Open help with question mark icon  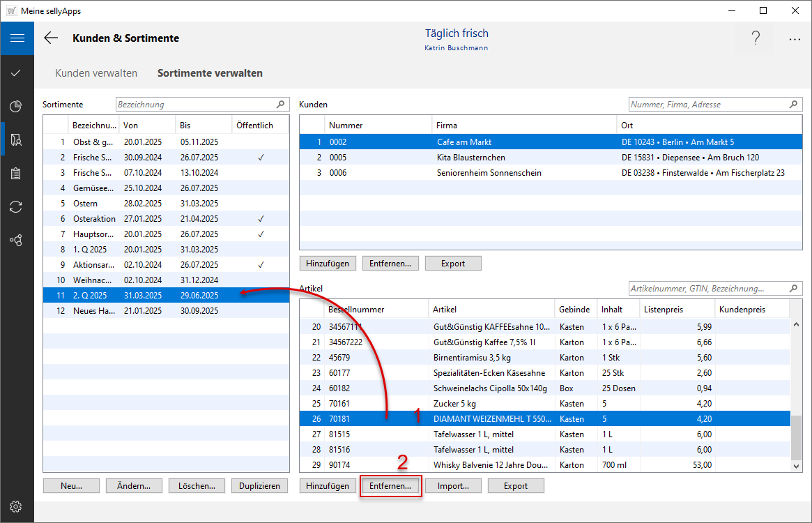756,39
